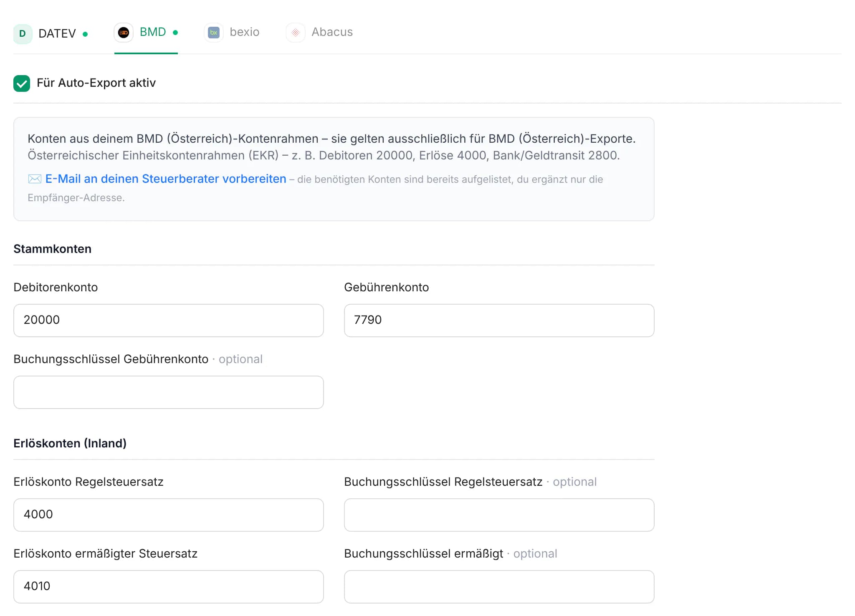
Task: Focus the Buchungsschlüssel Regelsteuersatz input
Action: [x=499, y=515]
